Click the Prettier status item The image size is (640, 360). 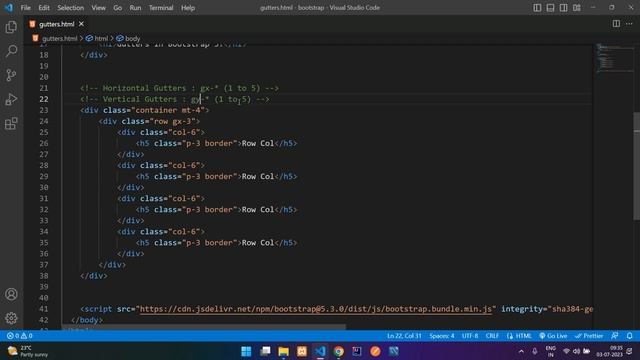point(589,336)
